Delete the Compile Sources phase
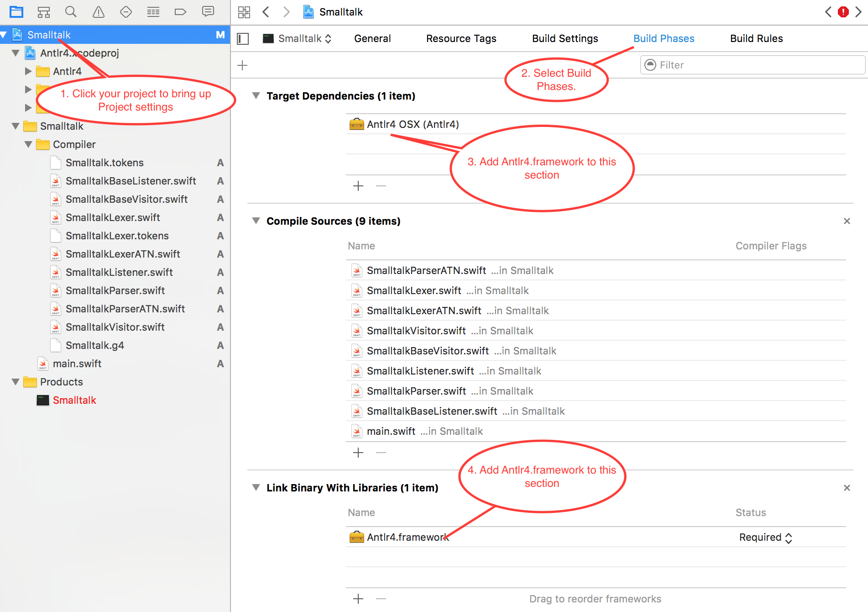Viewport: 868px width, 612px height. click(847, 221)
